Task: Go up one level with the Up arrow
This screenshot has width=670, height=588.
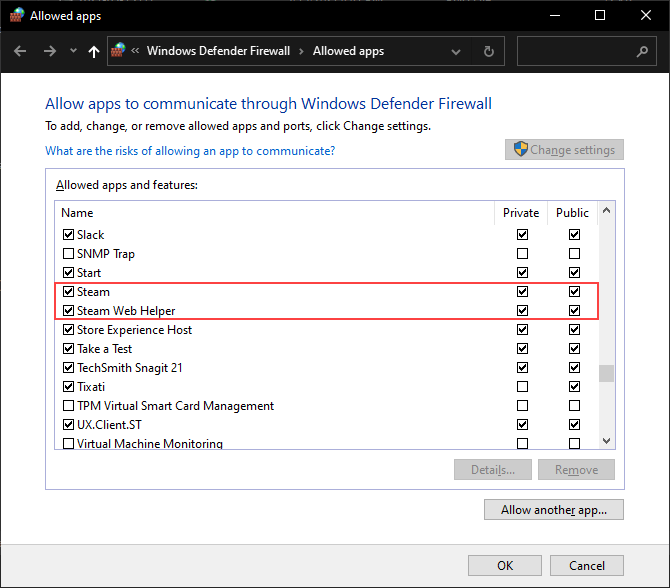Action: (x=94, y=51)
